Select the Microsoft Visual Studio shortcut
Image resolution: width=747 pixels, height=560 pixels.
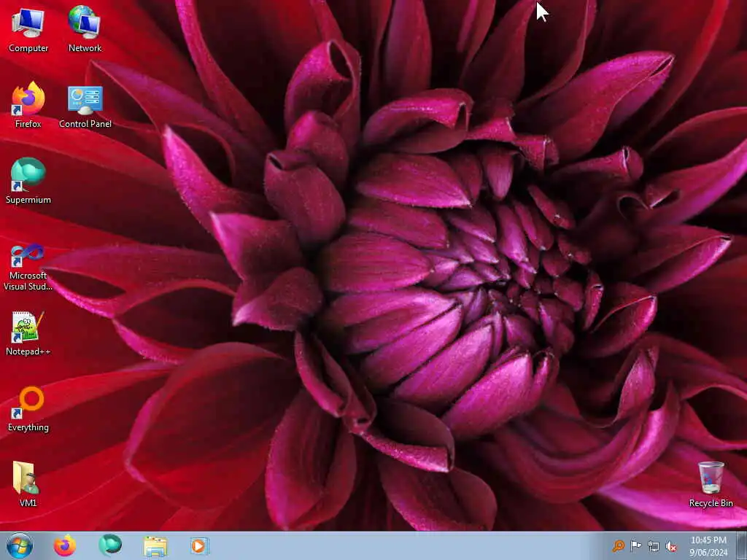tap(28, 268)
